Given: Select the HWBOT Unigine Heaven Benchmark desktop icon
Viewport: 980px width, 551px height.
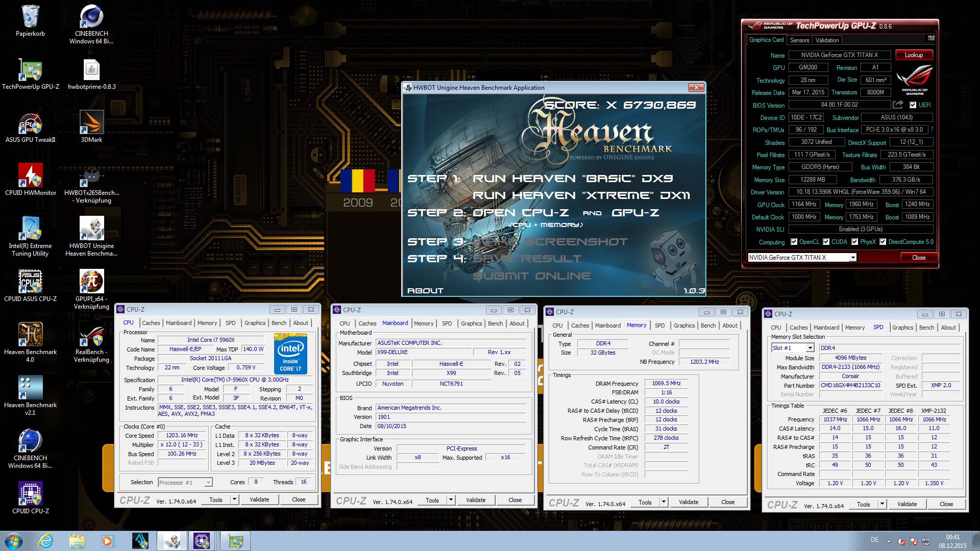Looking at the screenshot, I should pos(91,237).
